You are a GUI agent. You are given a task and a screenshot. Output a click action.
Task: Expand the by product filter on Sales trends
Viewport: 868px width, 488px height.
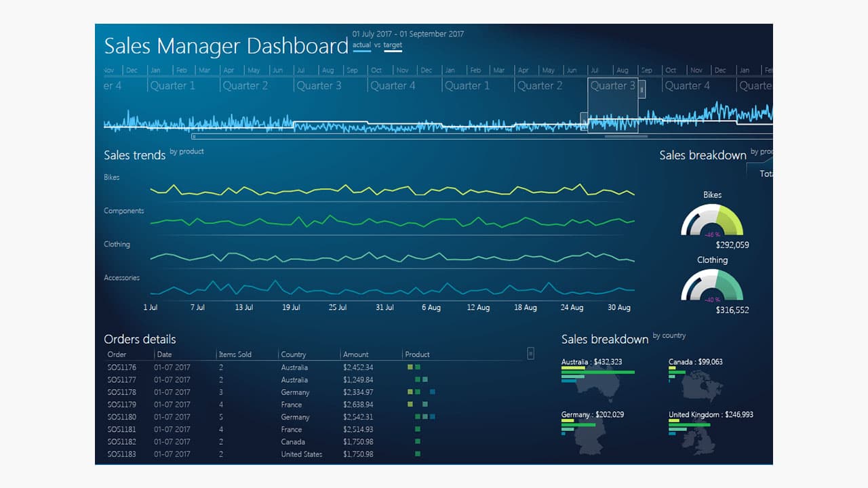(186, 152)
